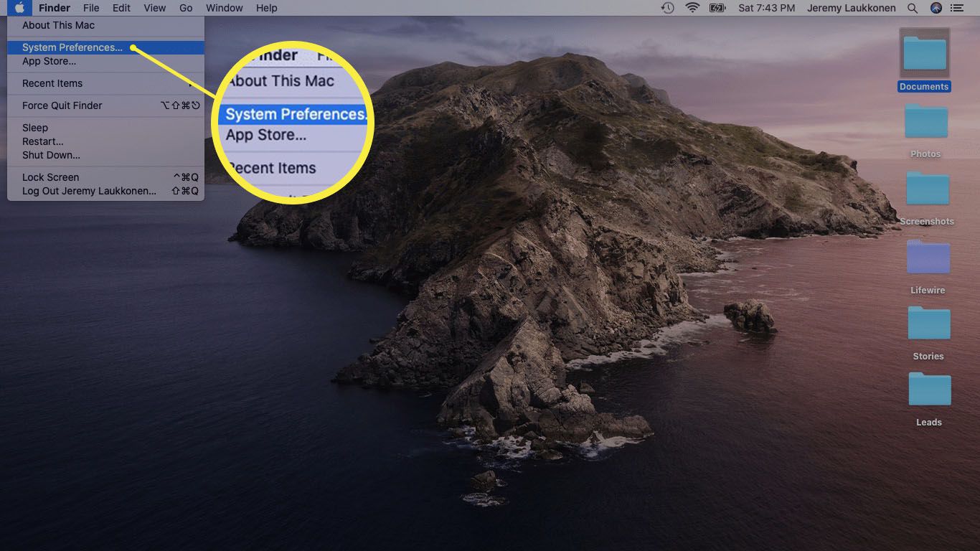Choose System Preferences from Apple menu
Viewport: 980px width, 551px height.
coord(105,47)
